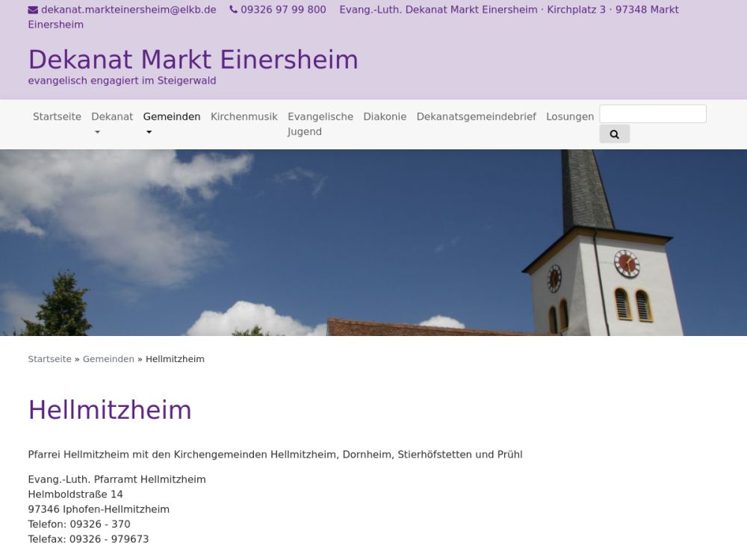
Task: Click the church tower header image
Action: (x=373, y=243)
